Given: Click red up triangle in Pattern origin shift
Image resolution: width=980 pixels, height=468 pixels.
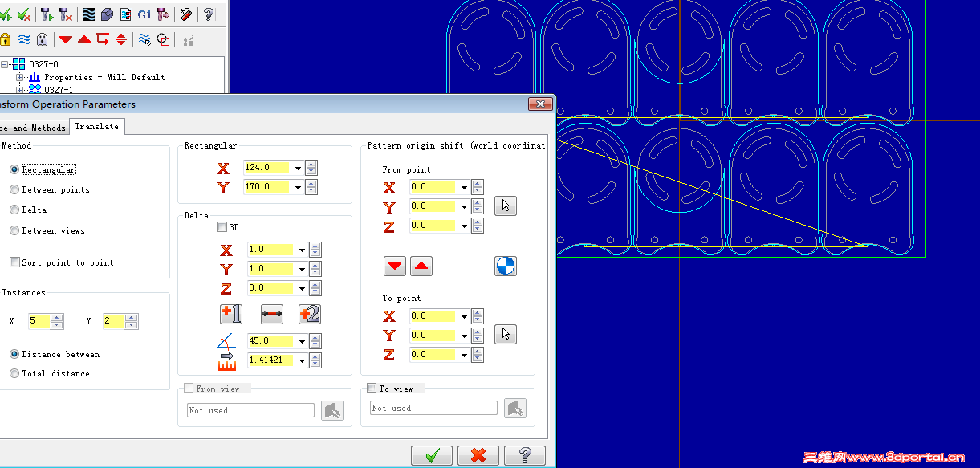Looking at the screenshot, I should 421,266.
